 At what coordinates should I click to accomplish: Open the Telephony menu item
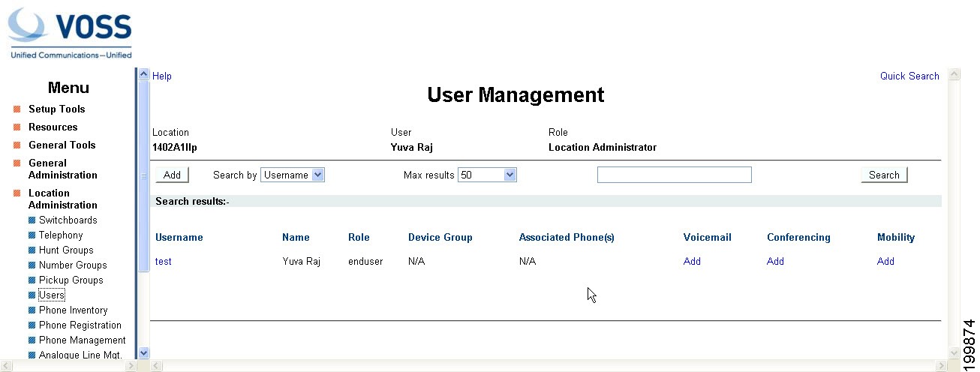click(61, 235)
